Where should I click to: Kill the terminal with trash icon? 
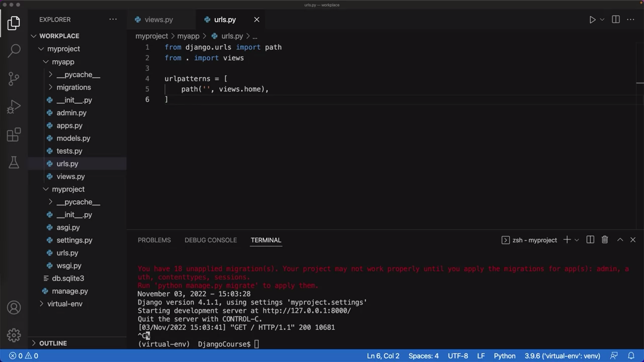coord(605,240)
